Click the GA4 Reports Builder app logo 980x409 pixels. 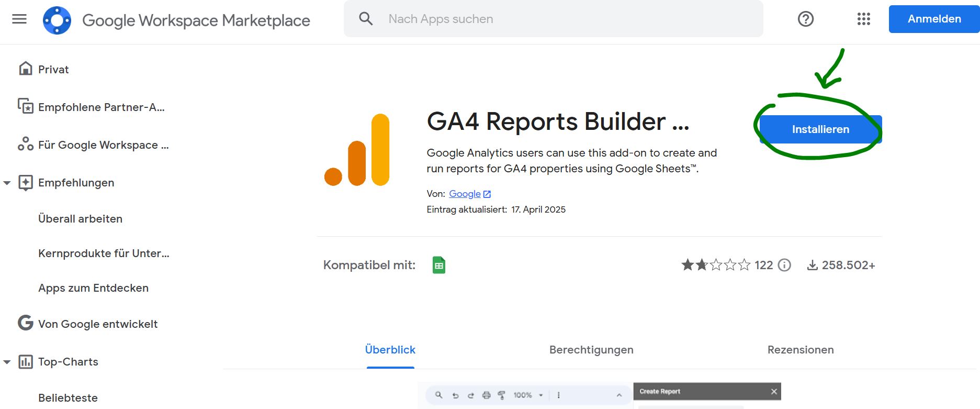click(357, 150)
